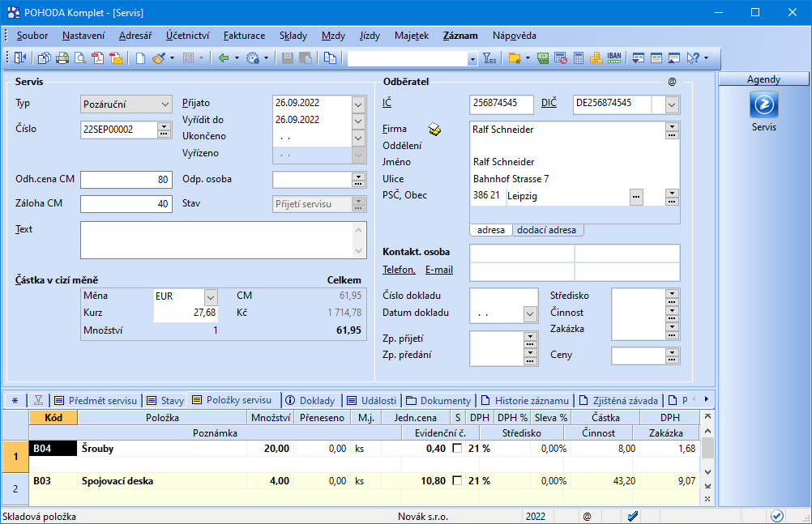Click the Telefon link label

(x=399, y=270)
